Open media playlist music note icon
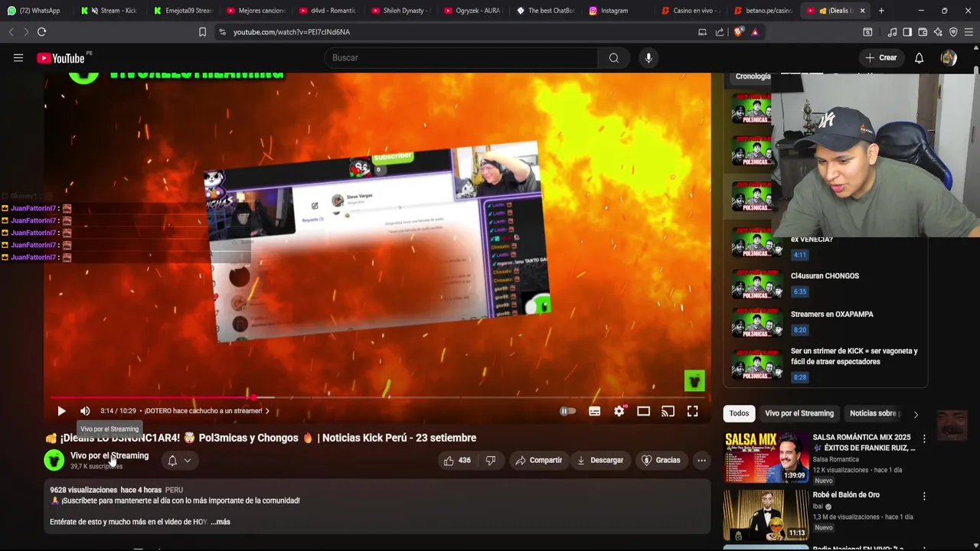Screen dimensions: 980x551 pos(892,32)
